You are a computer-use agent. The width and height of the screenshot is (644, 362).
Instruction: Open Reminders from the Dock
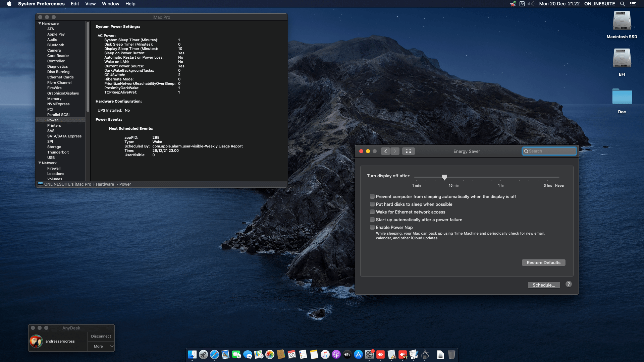[x=303, y=354]
